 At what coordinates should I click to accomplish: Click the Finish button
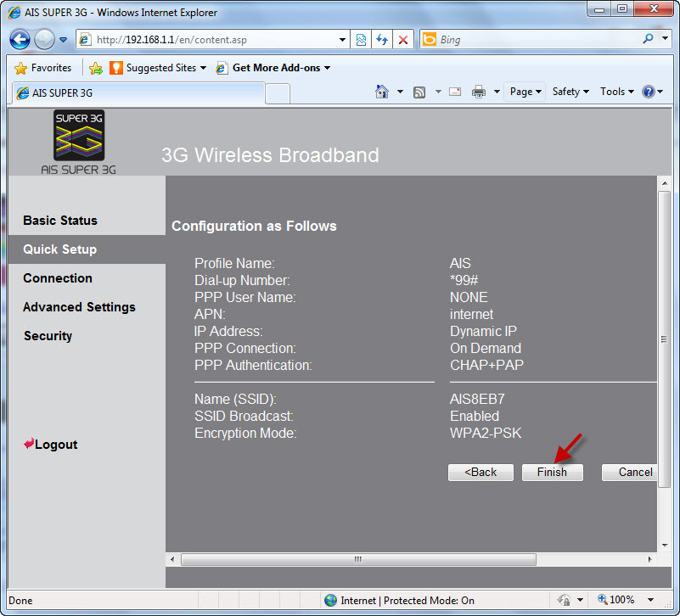click(552, 473)
